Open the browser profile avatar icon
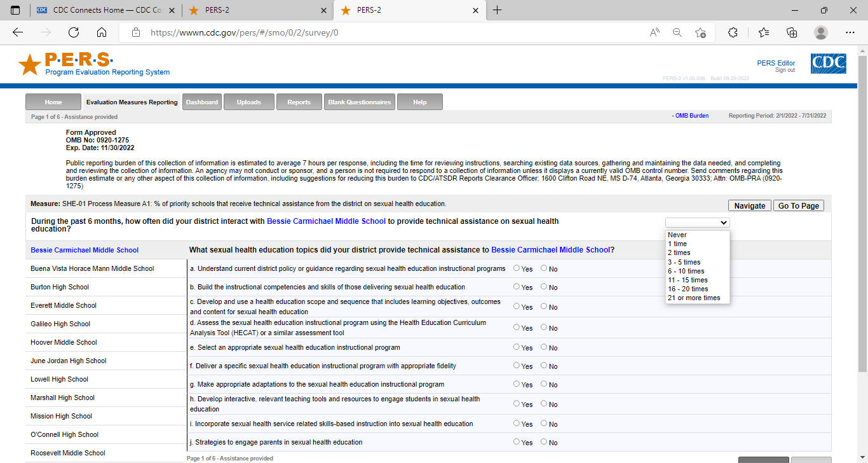This screenshot has height=463, width=868. 821,32
